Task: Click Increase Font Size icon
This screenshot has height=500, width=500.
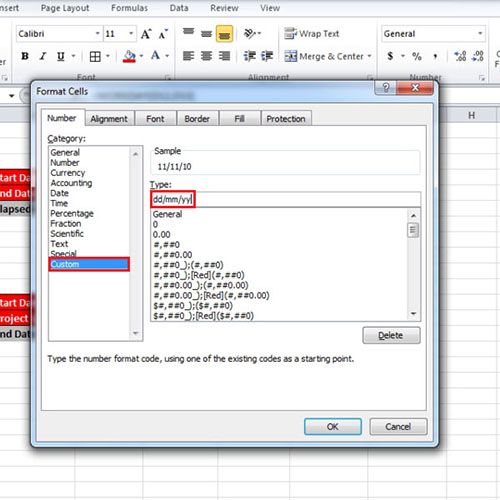Action: (146, 34)
